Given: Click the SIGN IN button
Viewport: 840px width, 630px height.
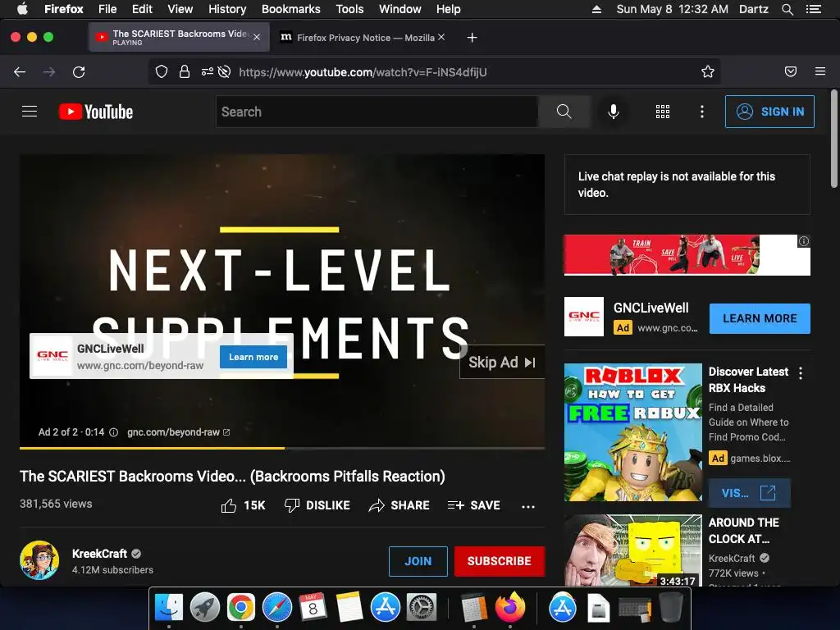Looking at the screenshot, I should click(769, 112).
